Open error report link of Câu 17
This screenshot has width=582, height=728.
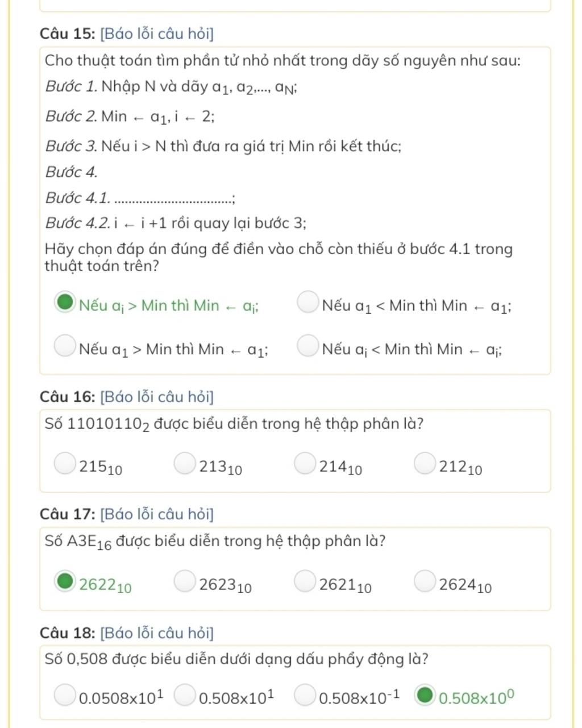[157, 514]
